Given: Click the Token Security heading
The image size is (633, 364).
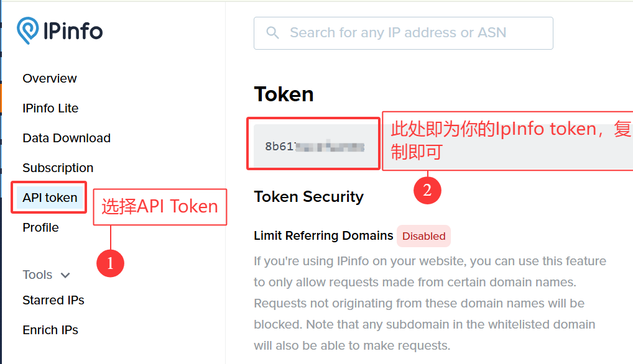Looking at the screenshot, I should pyautogui.click(x=308, y=197).
